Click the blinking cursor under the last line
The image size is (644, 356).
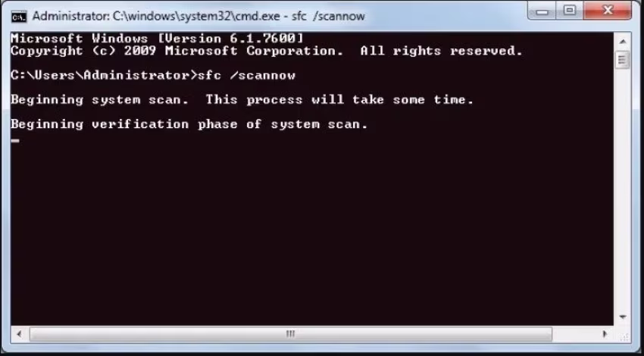pyautogui.click(x=15, y=141)
